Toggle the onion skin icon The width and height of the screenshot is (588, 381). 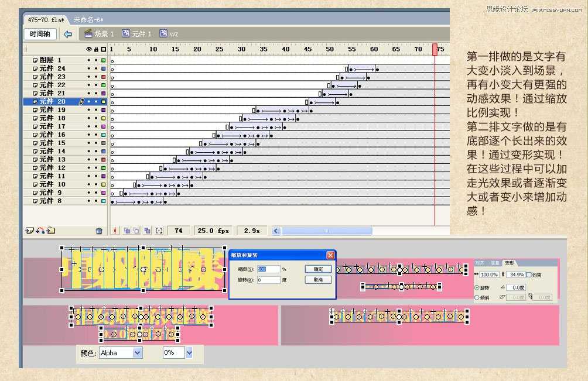click(x=127, y=231)
